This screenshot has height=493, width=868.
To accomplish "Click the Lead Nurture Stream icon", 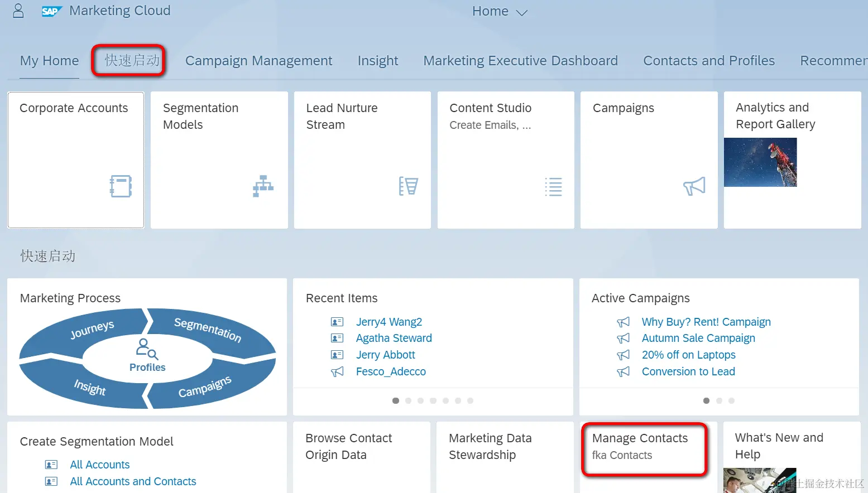I will (x=408, y=186).
